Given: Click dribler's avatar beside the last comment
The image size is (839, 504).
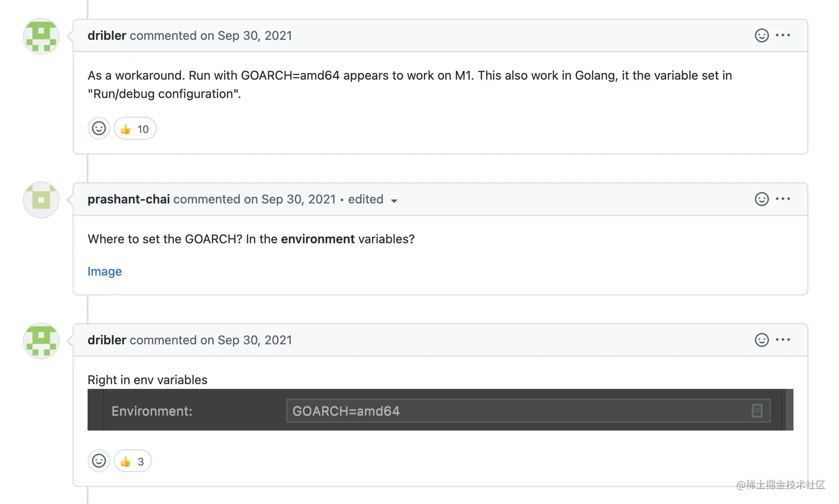Looking at the screenshot, I should point(41,340).
